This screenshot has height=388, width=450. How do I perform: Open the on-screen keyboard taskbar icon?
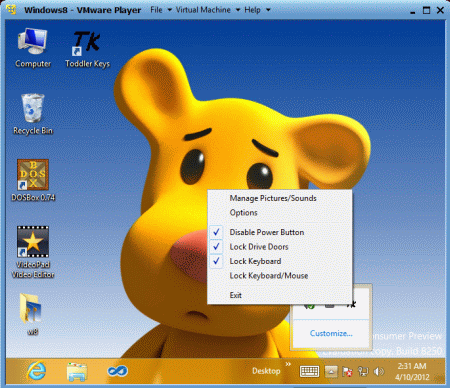(x=309, y=371)
